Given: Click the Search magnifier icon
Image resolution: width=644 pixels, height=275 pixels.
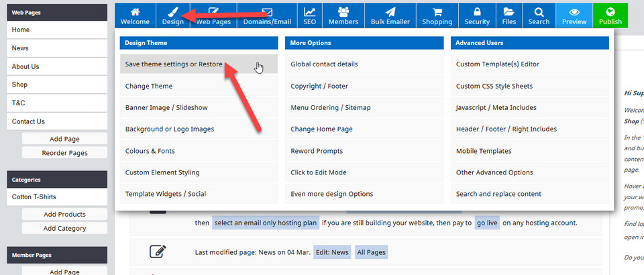Looking at the screenshot, I should pos(539,12).
